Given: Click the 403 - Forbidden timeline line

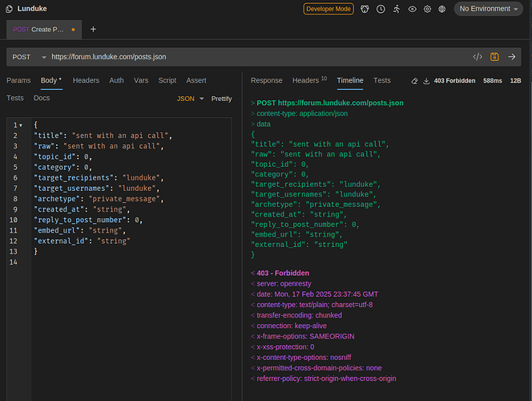Looking at the screenshot, I should point(280,273).
